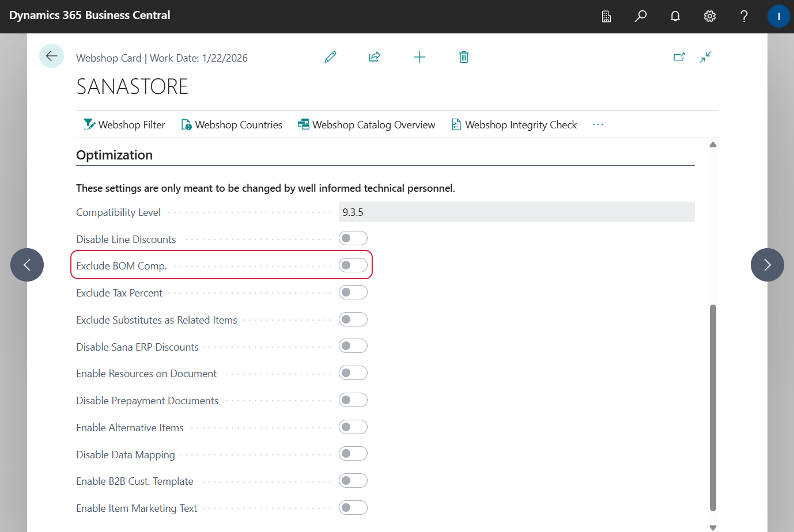The width and height of the screenshot is (794, 532).
Task: Go to the previous record arrow
Action: pos(27,265)
